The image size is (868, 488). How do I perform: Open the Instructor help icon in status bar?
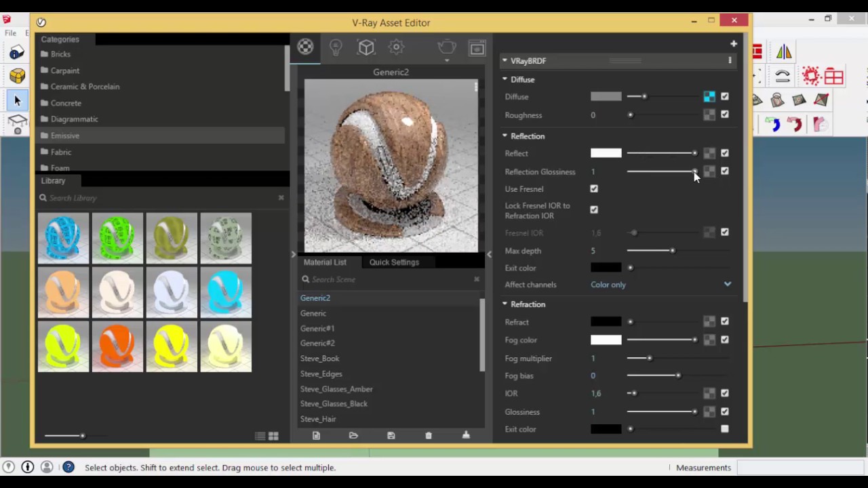68,467
